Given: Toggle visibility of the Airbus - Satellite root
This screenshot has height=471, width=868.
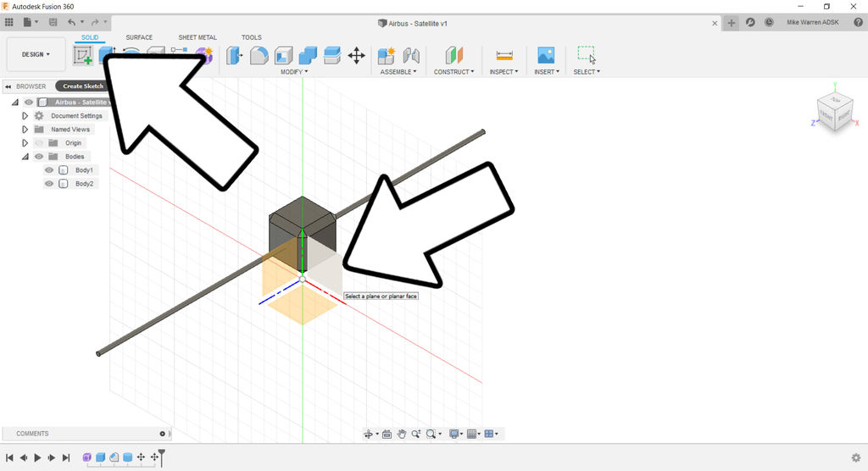Looking at the screenshot, I should pos(29,102).
